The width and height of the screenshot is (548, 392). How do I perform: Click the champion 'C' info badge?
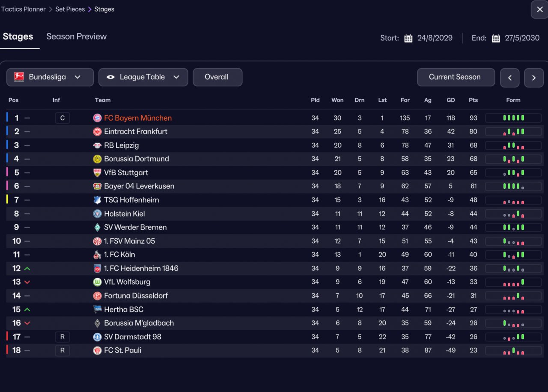coord(62,118)
